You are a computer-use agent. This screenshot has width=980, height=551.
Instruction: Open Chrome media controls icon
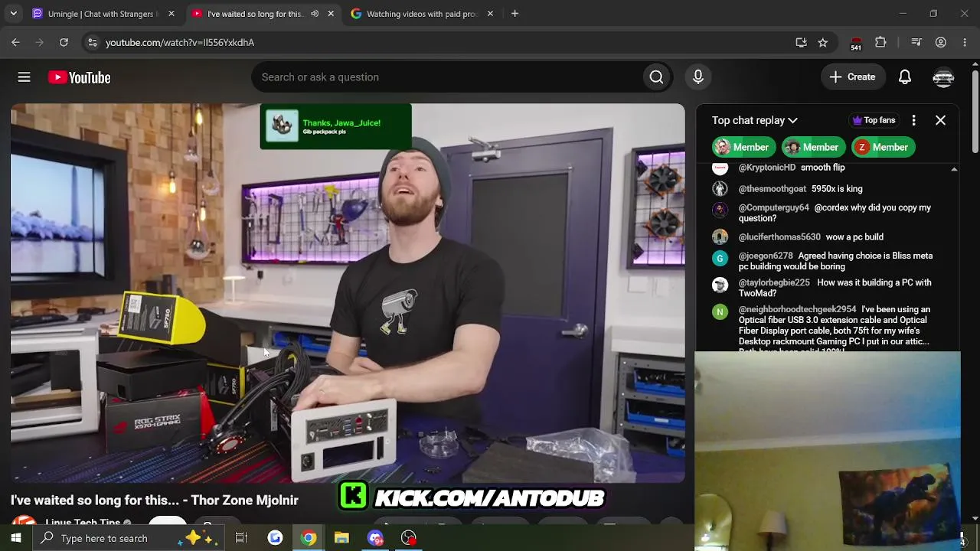[x=916, y=43]
